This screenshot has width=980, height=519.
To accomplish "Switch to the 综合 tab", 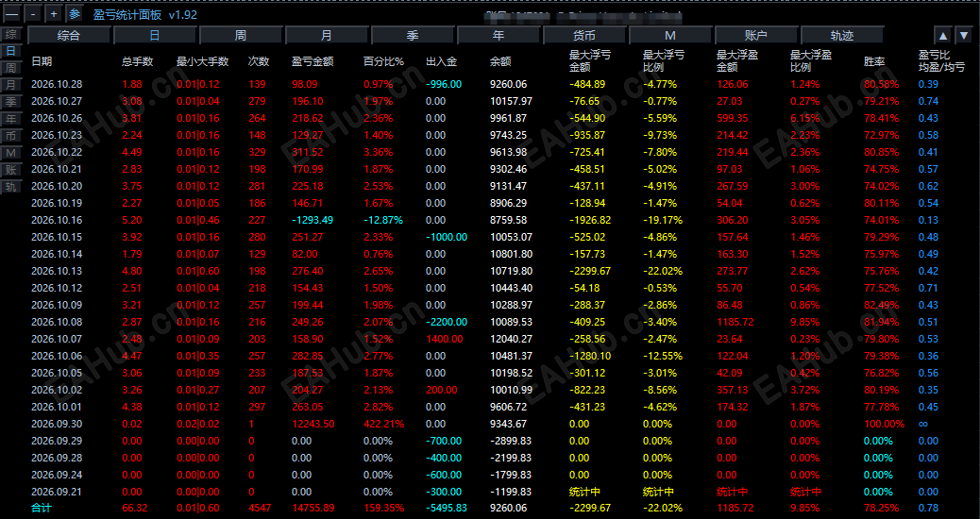I will pos(69,36).
